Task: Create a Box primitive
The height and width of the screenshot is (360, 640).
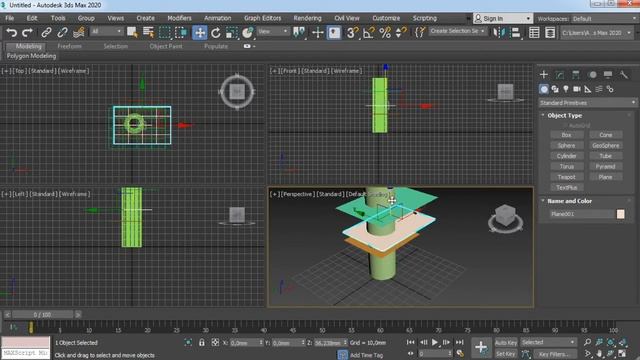Action: 566,135
